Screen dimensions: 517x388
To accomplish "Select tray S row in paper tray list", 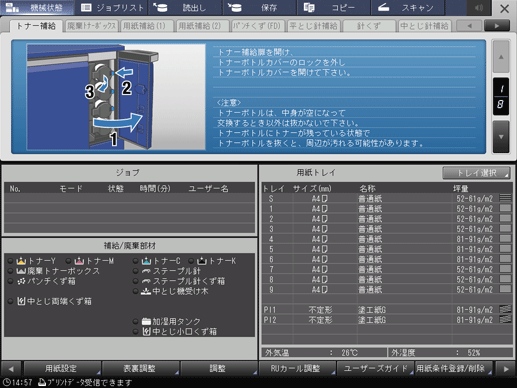I will [387, 199].
